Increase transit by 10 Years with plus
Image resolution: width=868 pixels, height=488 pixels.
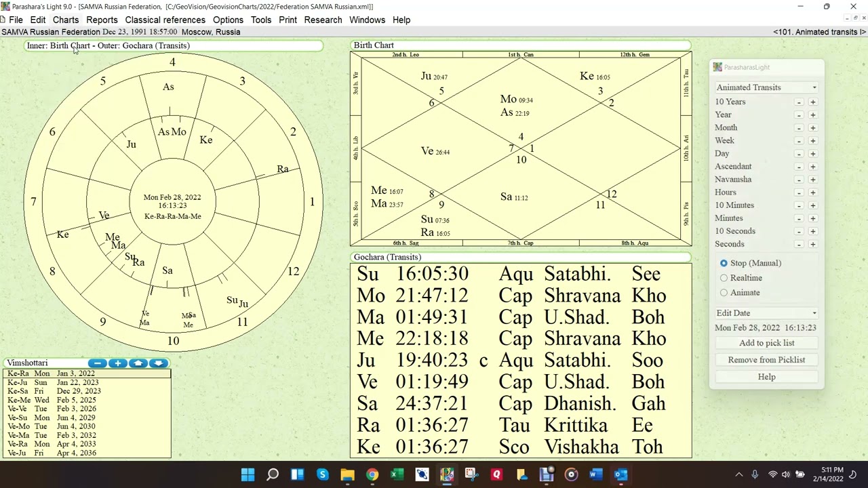(x=812, y=102)
